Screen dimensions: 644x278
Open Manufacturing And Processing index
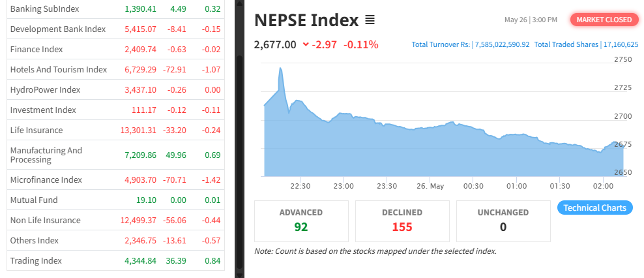click(46, 155)
